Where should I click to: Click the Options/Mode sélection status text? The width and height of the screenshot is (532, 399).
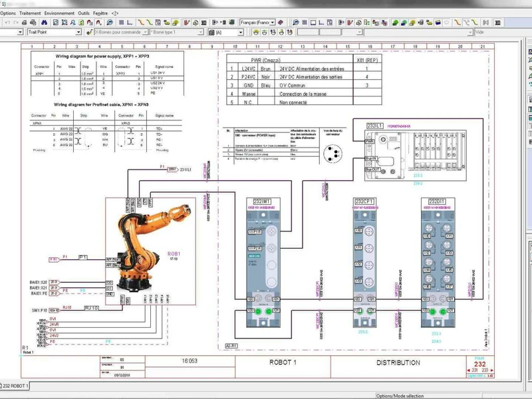(x=400, y=396)
